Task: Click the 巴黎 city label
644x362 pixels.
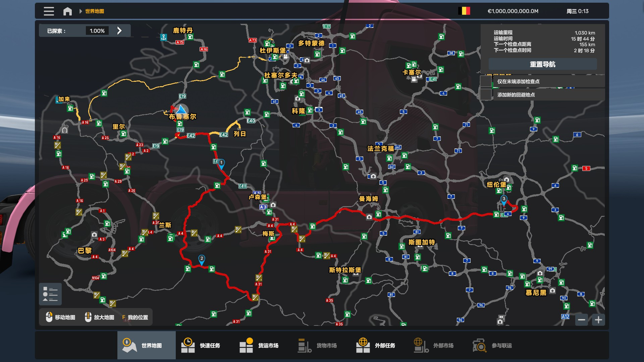Action: (85, 250)
